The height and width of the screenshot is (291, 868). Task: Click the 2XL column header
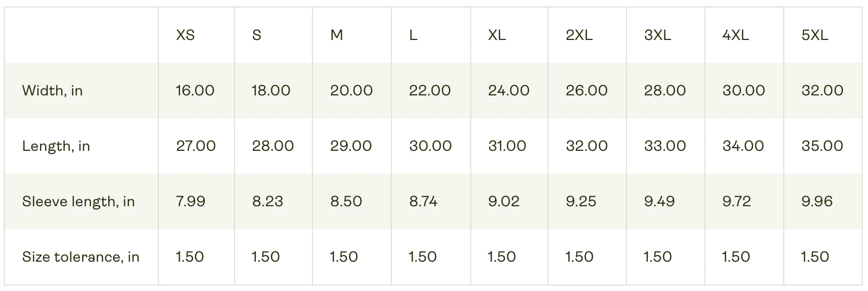point(579,35)
